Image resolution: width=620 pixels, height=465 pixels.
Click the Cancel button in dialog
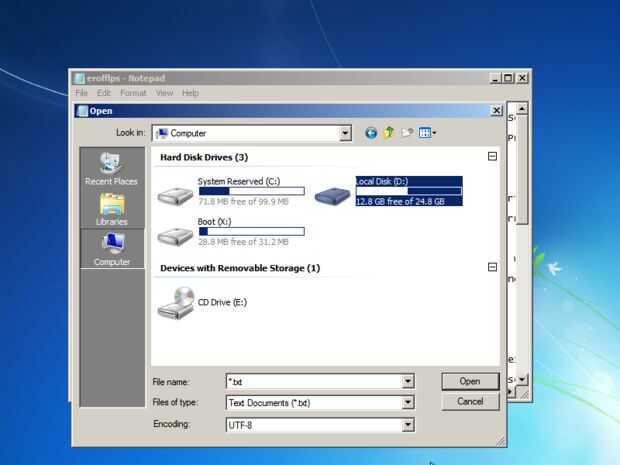[x=470, y=402]
